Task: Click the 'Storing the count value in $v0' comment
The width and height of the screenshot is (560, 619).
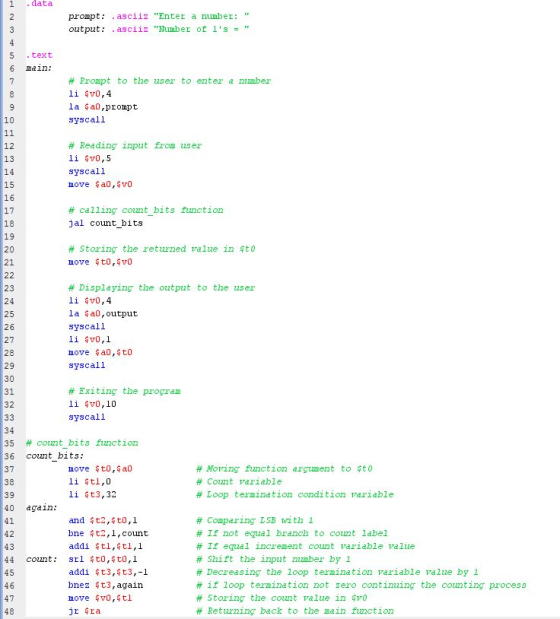Action: (x=282, y=598)
